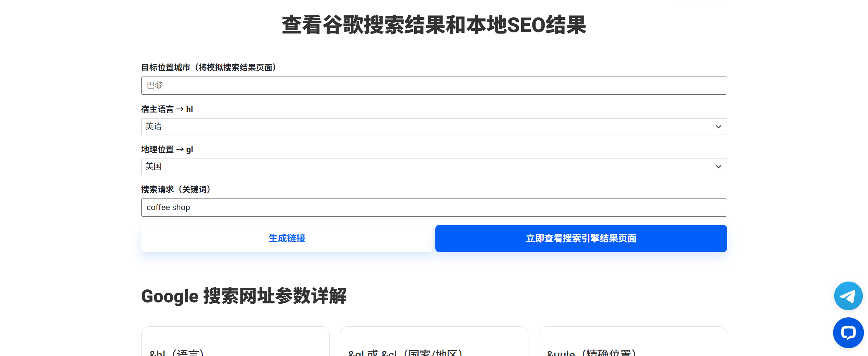The height and width of the screenshot is (356, 868).
Task: Click the label 宿主语言 → hl
Action: tap(167, 109)
